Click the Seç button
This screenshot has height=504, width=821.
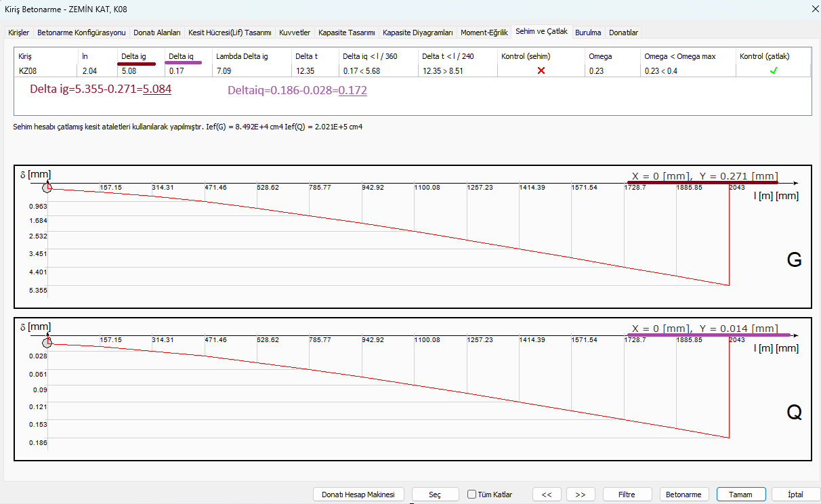coord(435,495)
